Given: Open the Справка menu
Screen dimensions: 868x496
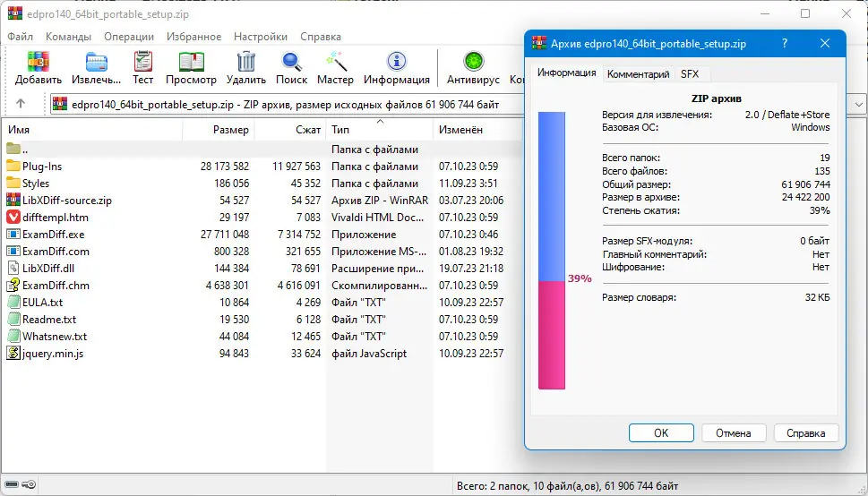Looking at the screenshot, I should point(321,37).
